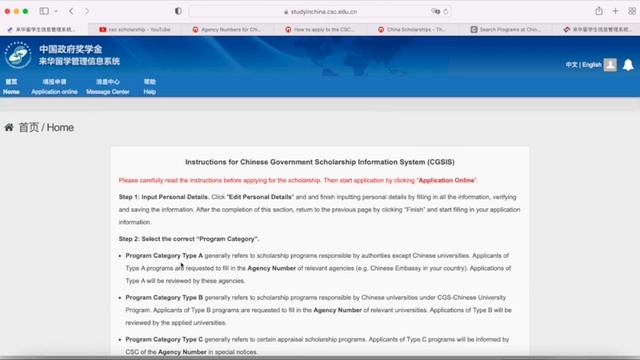Toggle the Safari sidebar button

(44, 11)
